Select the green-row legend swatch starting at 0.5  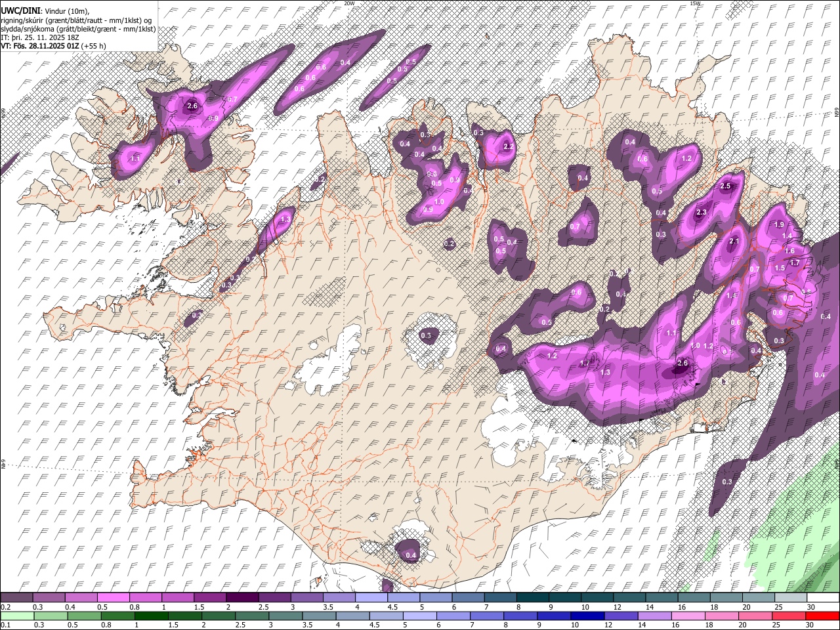(x=85, y=616)
